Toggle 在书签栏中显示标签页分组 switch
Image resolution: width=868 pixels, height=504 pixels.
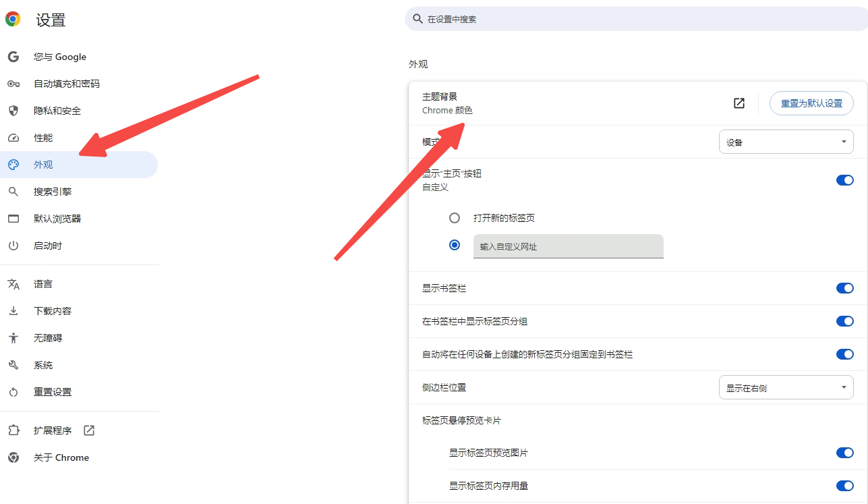pyautogui.click(x=845, y=321)
